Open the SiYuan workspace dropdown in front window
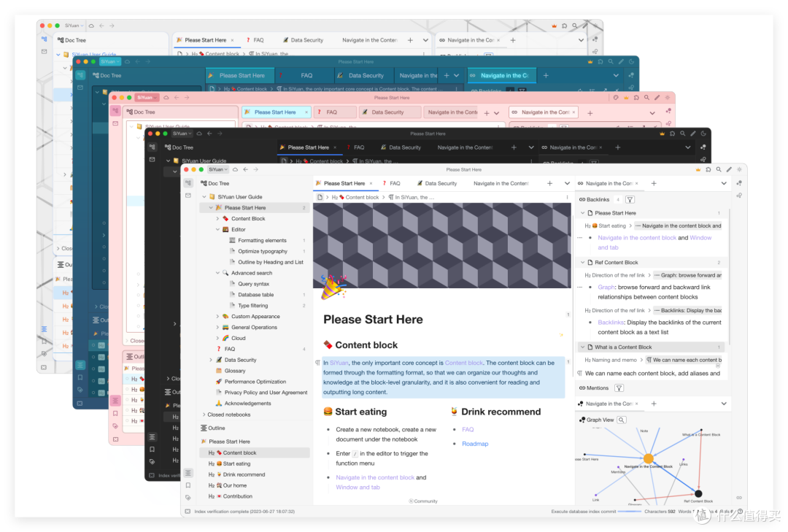 [x=218, y=169]
